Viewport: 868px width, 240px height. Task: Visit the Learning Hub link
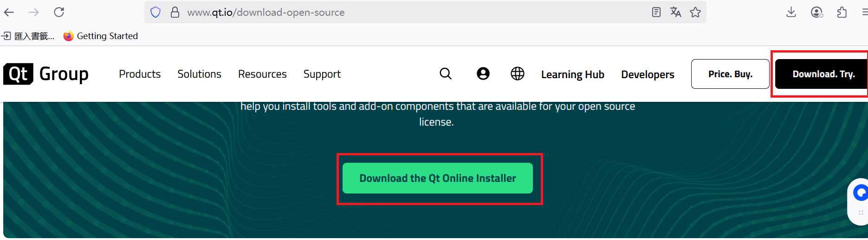(573, 74)
